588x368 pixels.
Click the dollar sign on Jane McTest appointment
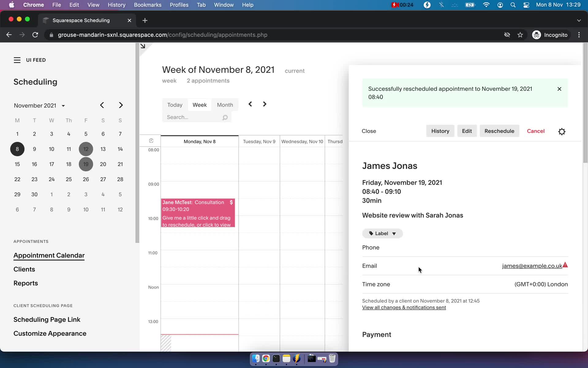click(x=231, y=202)
